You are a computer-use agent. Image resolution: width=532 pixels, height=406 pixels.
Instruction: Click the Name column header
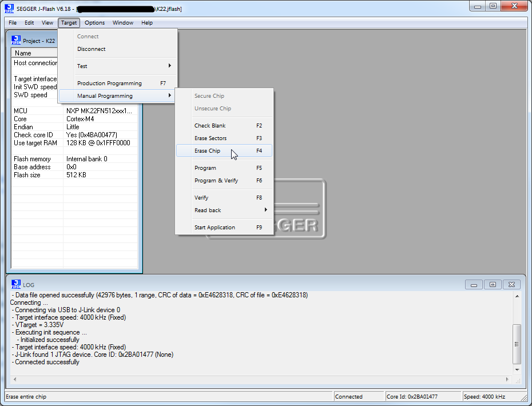pos(34,53)
